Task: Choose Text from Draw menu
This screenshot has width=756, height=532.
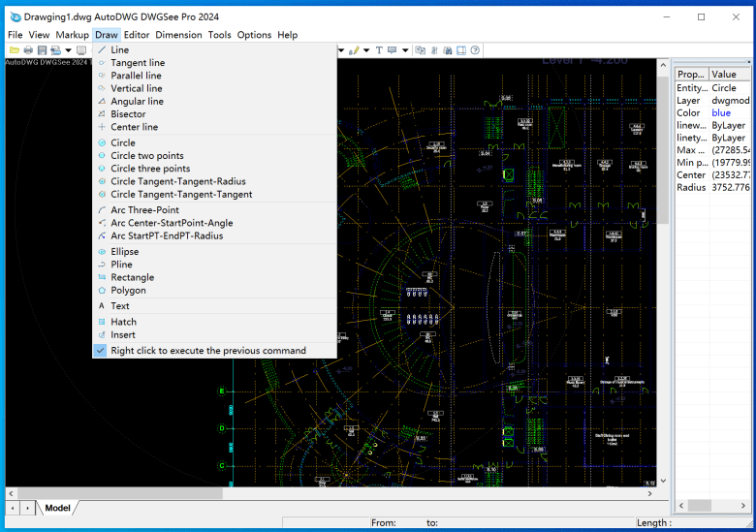Action: [214, 306]
